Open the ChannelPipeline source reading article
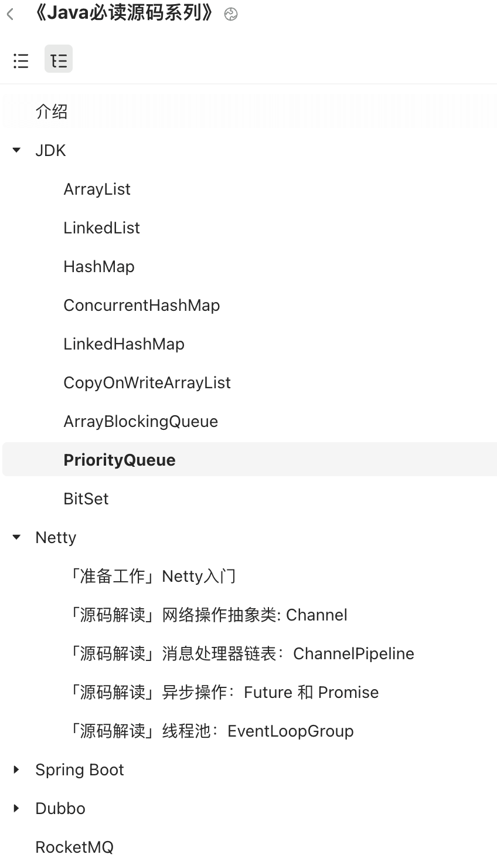The width and height of the screenshot is (497, 868). click(x=241, y=653)
